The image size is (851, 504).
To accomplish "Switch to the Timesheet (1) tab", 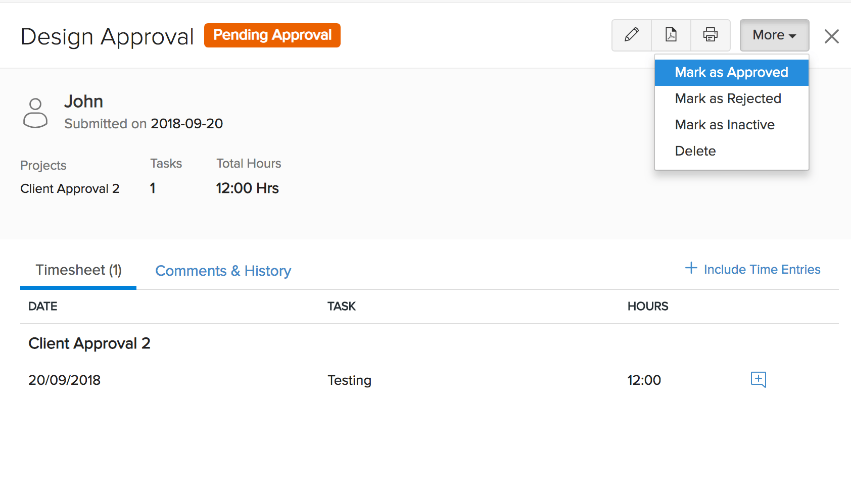I will (x=78, y=270).
